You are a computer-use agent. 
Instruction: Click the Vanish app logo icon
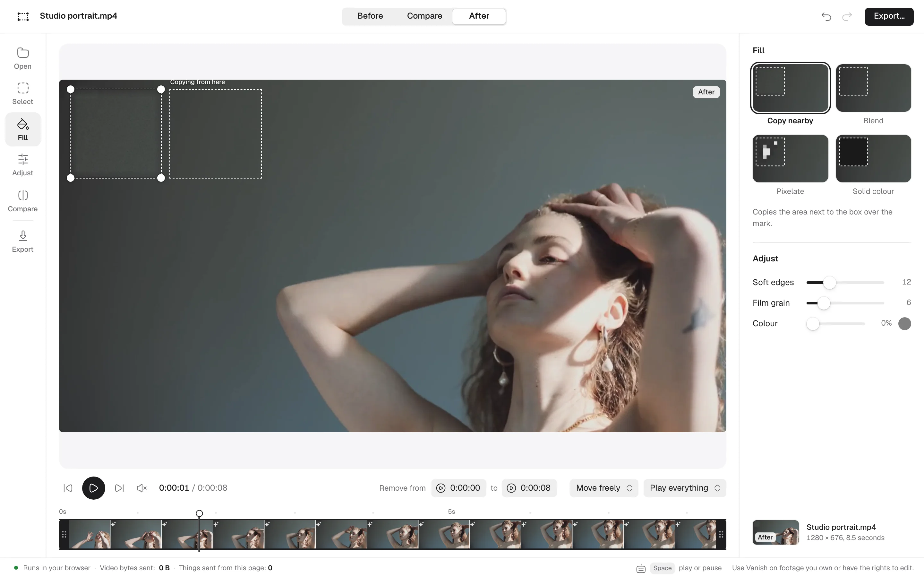tap(23, 16)
